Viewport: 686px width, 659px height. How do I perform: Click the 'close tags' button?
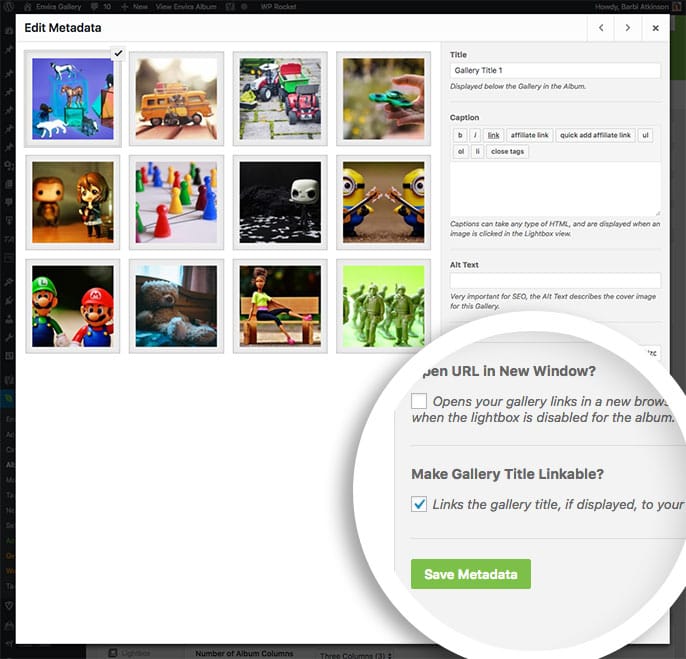(x=508, y=151)
